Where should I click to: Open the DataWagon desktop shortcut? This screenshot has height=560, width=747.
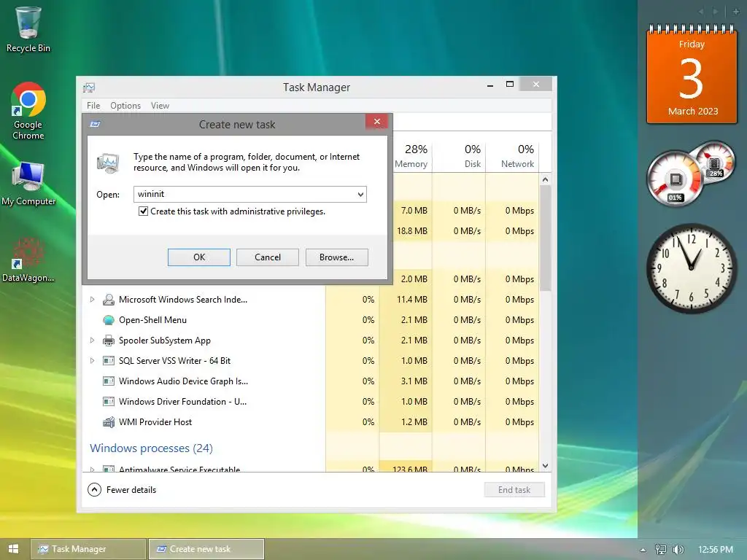coord(28,260)
